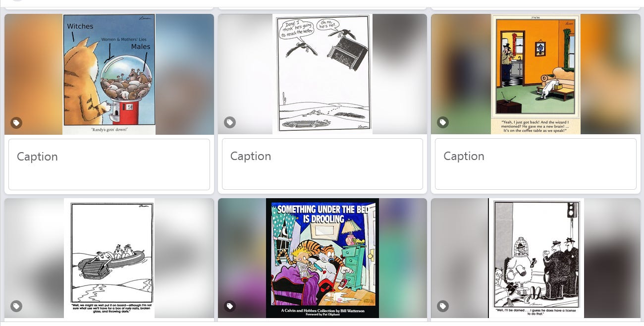The width and height of the screenshot is (644, 326).
Task: Click the partial card above the wizard cartoon
Action: (536, 4)
